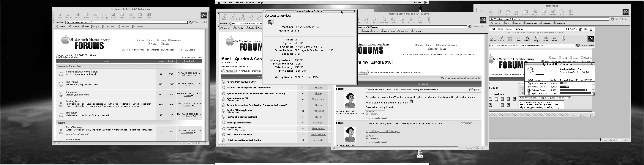Open WebMail bookmark in the Index window
644x165 pixels.
point(61,26)
